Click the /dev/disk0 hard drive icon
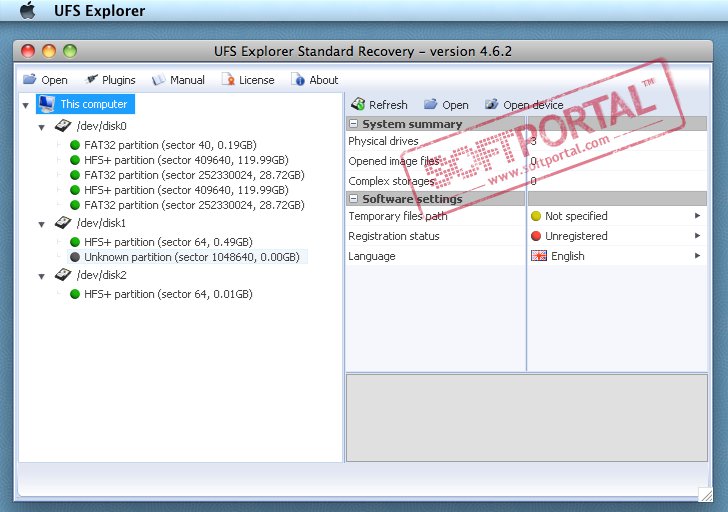The height and width of the screenshot is (512, 728). [62, 125]
